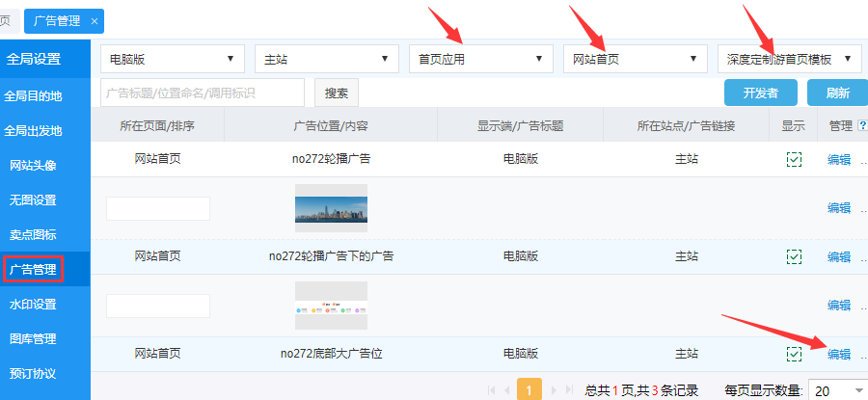Toggle display checkbox for no272轮播广告
The width and height of the screenshot is (868, 400).
pyautogui.click(x=794, y=160)
